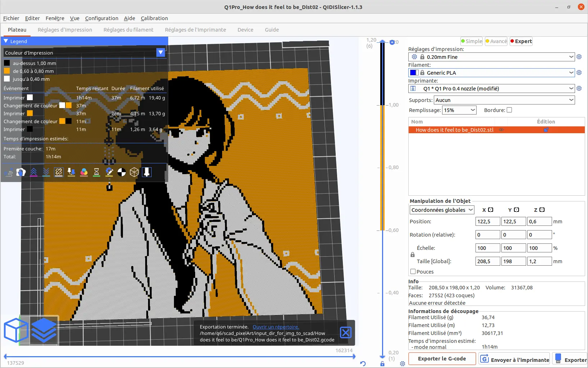Open printer settings gear beside Q1 Pro
Image resolution: width=588 pixels, height=368 pixels.
(x=579, y=88)
